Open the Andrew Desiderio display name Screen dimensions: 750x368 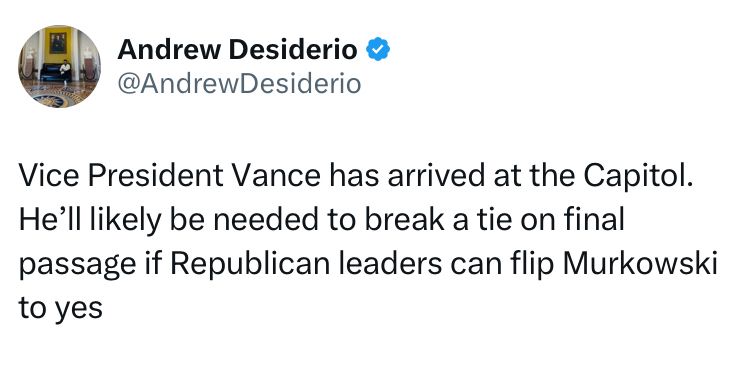(237, 50)
